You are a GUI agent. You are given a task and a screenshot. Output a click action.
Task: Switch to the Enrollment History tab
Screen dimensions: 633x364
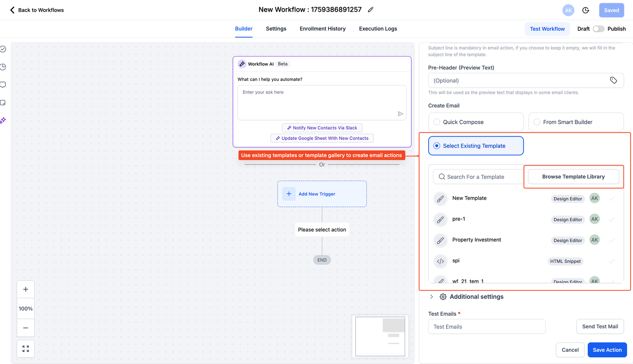click(x=322, y=29)
